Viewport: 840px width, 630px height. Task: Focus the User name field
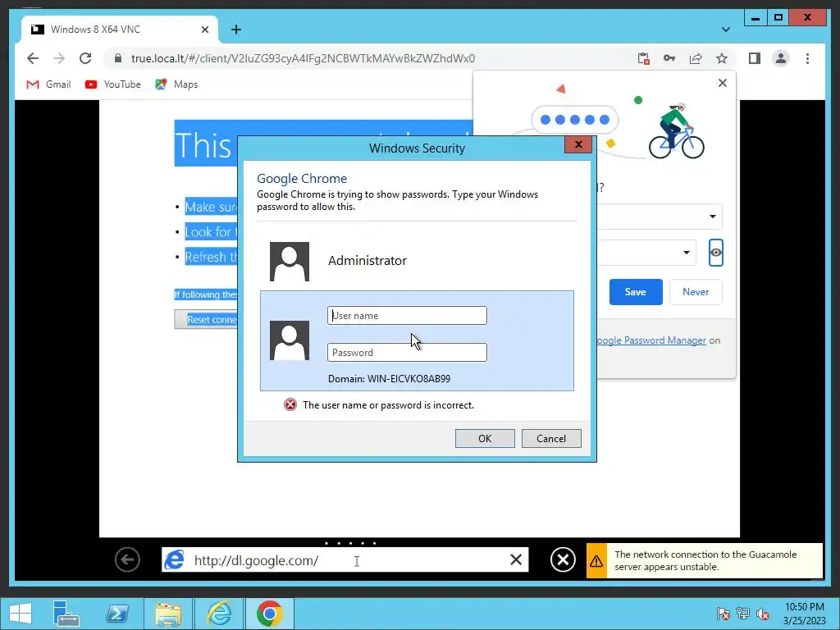[x=407, y=316]
